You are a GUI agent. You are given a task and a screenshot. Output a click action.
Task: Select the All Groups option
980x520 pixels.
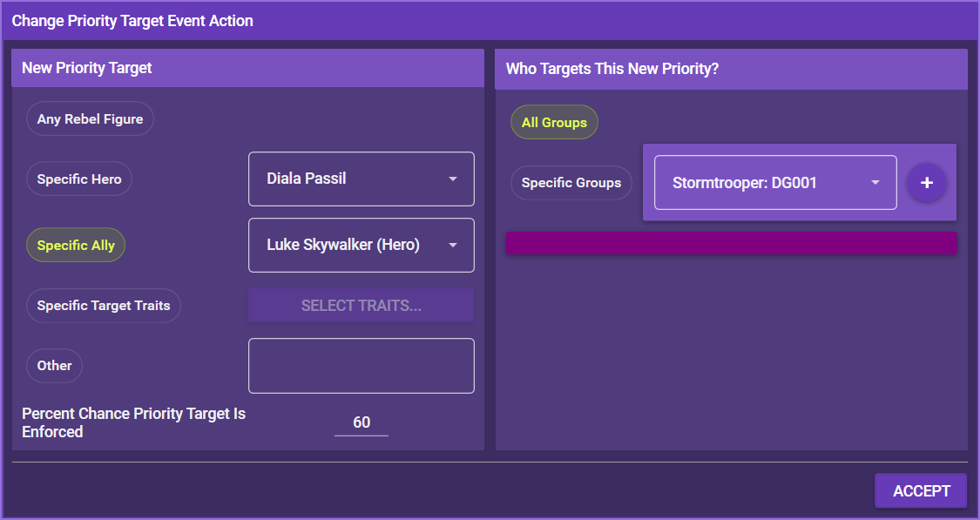pos(554,123)
